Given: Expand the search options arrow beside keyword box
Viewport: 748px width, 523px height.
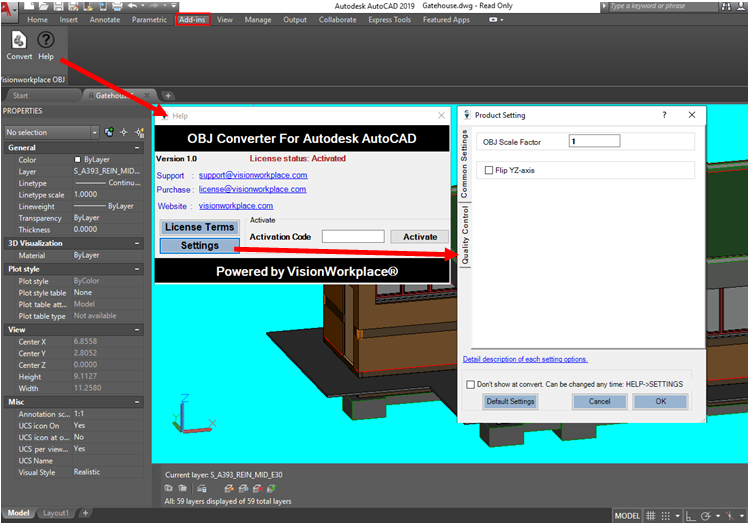Looking at the screenshot, I should (x=604, y=6).
